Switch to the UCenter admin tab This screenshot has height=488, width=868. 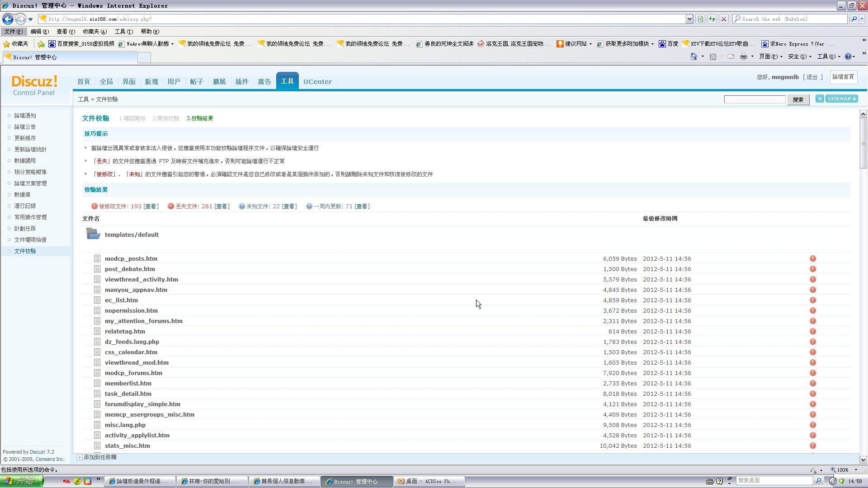tap(317, 81)
